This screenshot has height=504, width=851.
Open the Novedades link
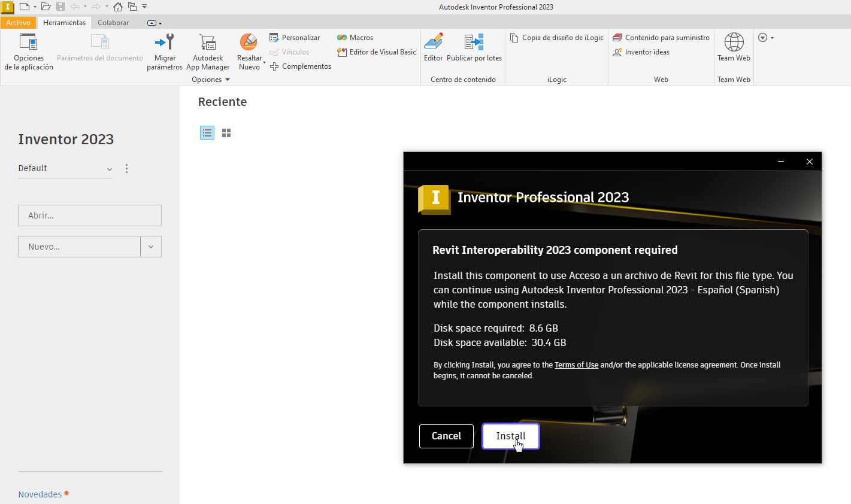pos(40,494)
